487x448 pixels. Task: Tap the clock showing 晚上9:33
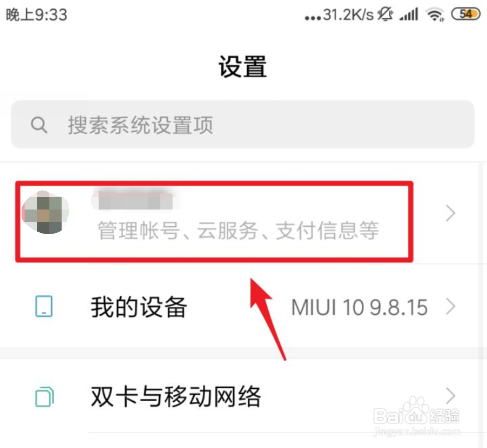coord(36,15)
